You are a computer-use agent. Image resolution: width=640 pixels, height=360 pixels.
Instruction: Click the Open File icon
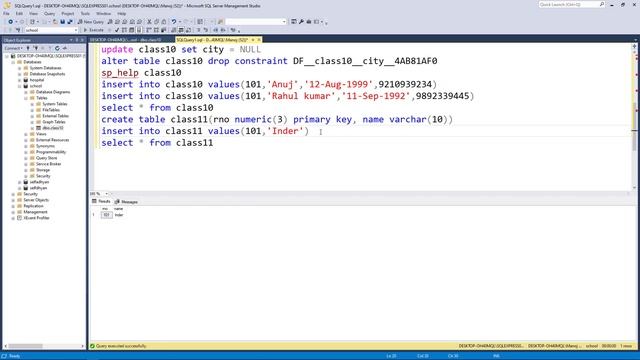[x=55, y=22]
